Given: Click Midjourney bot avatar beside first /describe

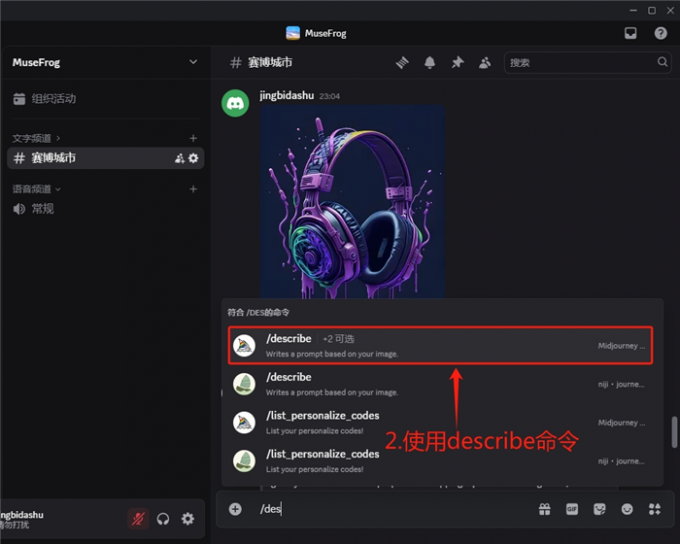Looking at the screenshot, I should point(244,346).
